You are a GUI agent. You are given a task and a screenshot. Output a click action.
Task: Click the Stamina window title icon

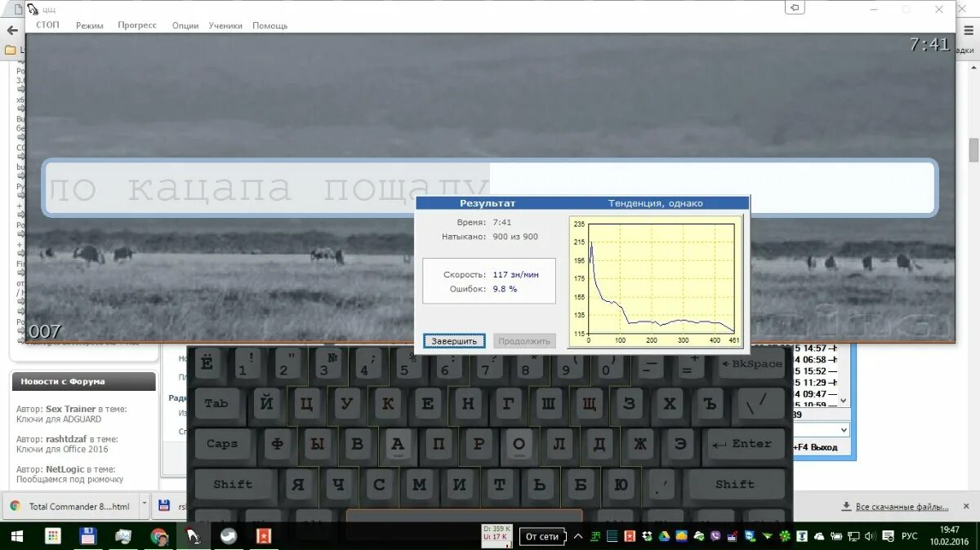(x=31, y=9)
